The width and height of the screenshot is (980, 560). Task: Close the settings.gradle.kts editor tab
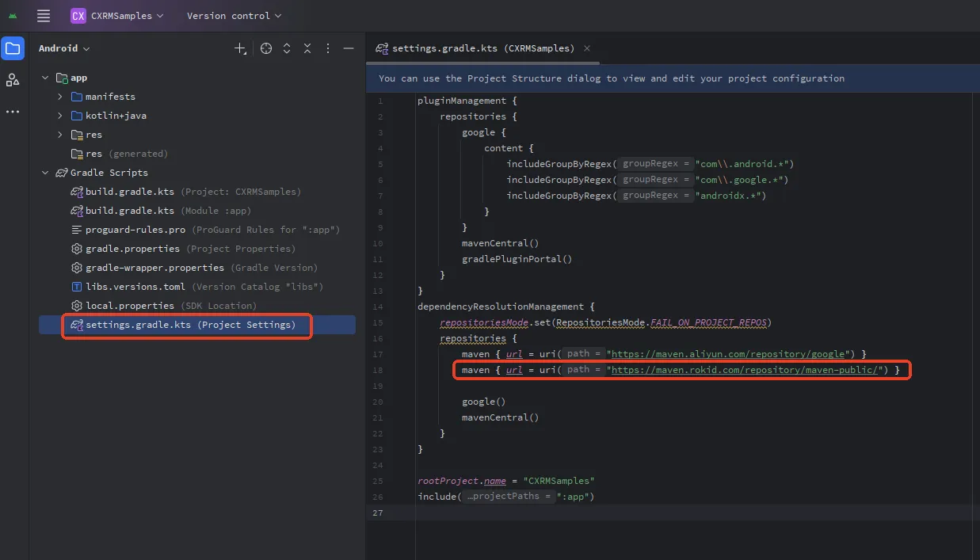tap(587, 48)
